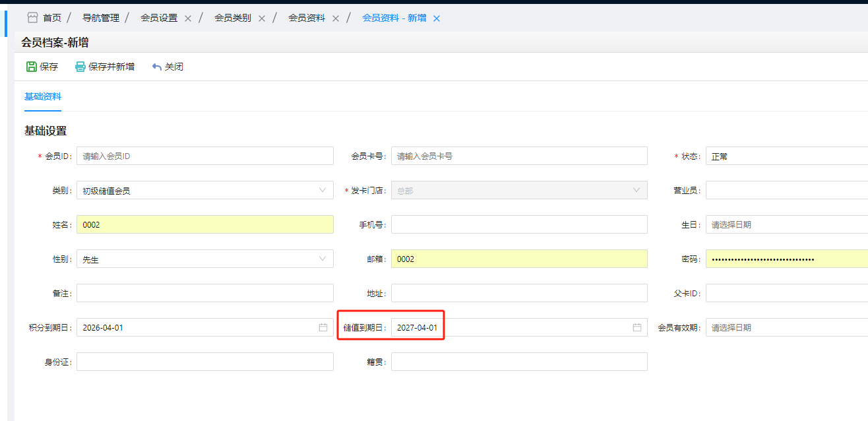Click the 姓名 field containing 0002

(205, 224)
